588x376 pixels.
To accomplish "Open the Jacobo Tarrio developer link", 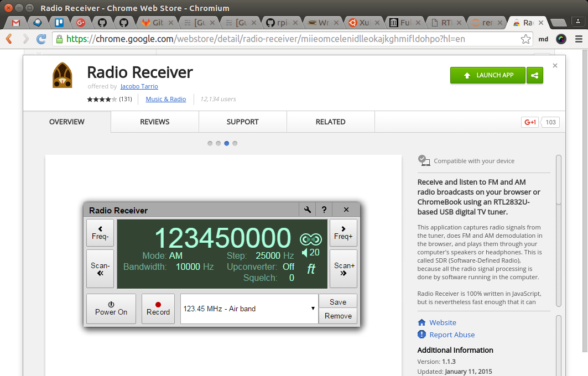I will click(139, 86).
